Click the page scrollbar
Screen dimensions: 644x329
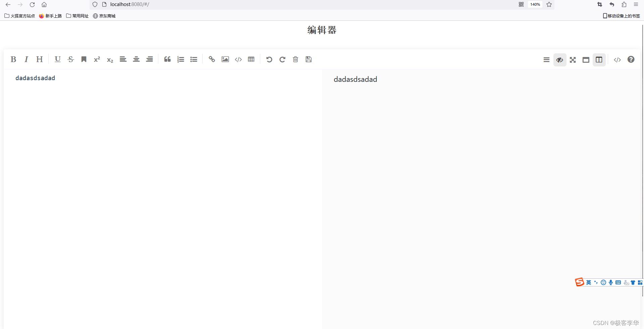643,160
